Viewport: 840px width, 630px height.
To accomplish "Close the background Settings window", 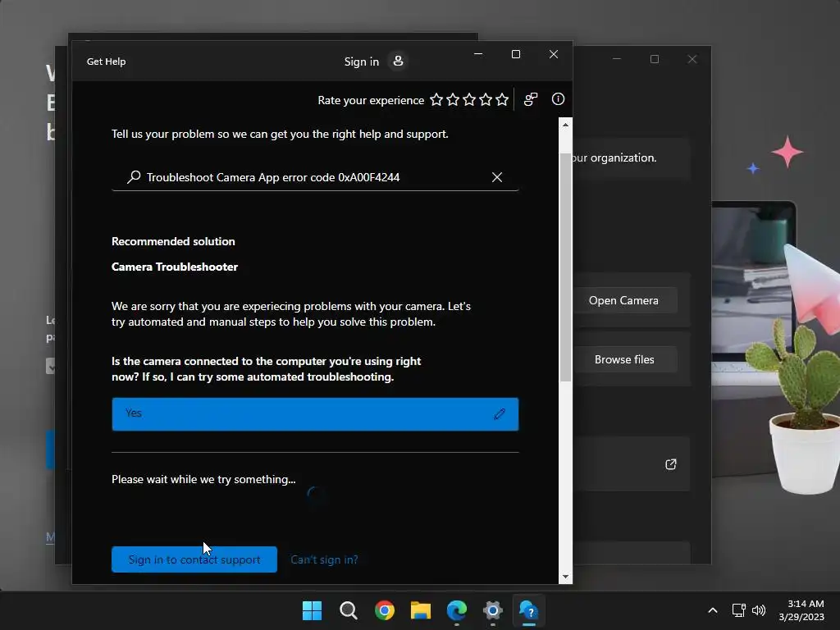I will (692, 59).
